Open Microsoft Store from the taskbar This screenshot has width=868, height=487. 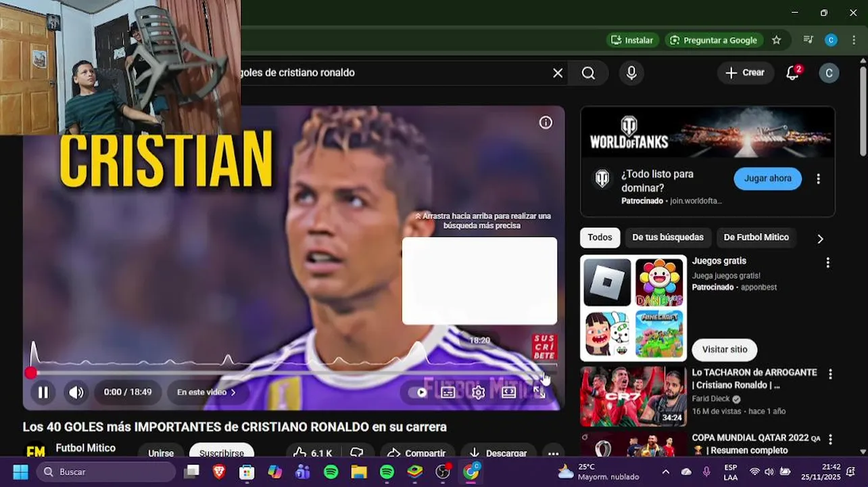(x=247, y=472)
